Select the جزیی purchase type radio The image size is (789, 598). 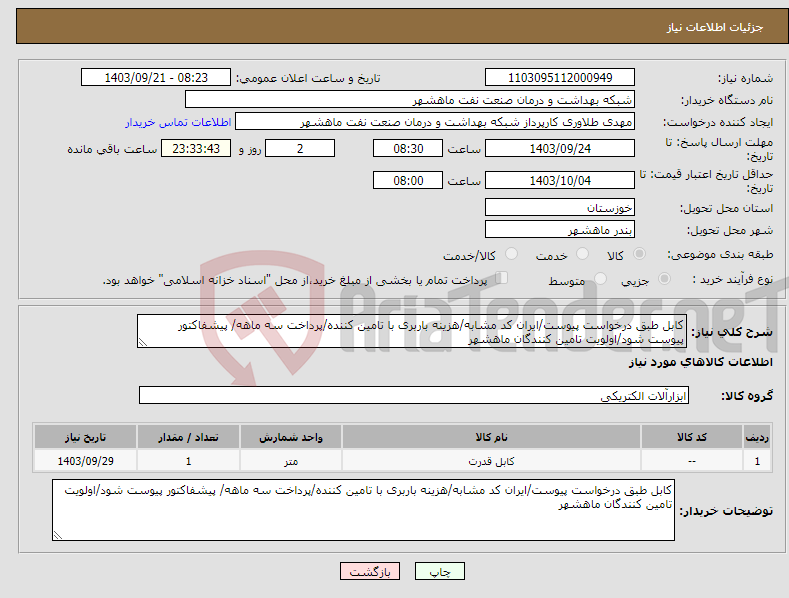[x=664, y=278]
